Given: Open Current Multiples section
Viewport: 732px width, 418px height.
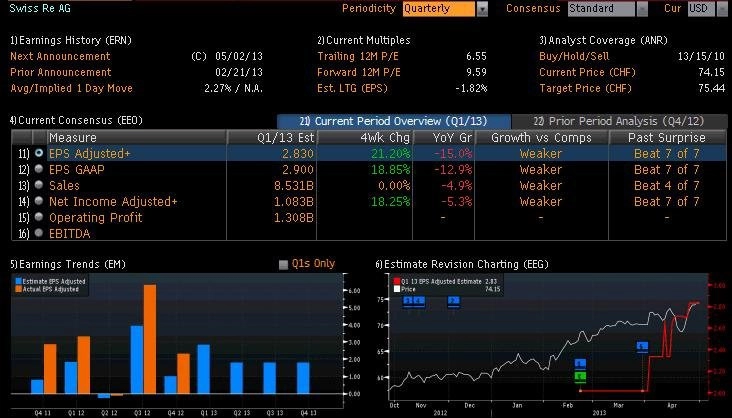Looking at the screenshot, I should point(364,41).
